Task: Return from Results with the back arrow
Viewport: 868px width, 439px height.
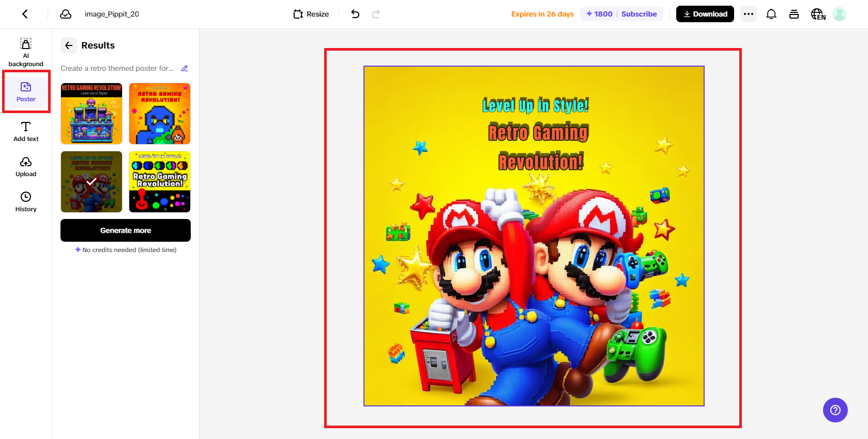Action: tap(69, 45)
